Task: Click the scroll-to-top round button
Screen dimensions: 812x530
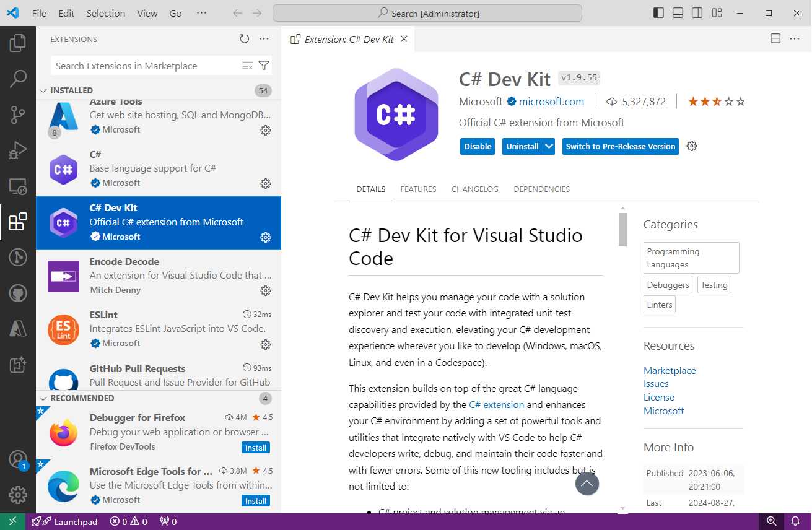Action: tap(587, 484)
